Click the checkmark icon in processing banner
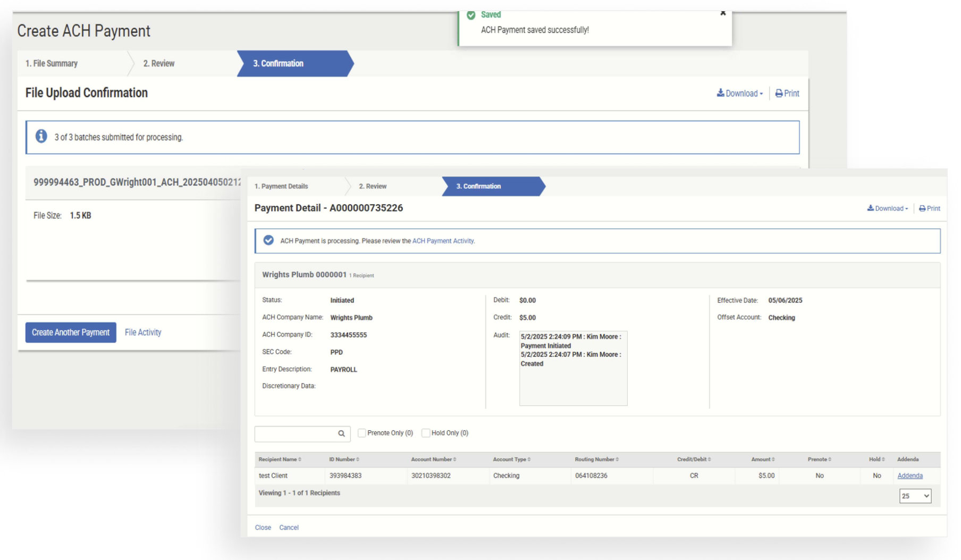961x560 pixels. [x=268, y=241]
